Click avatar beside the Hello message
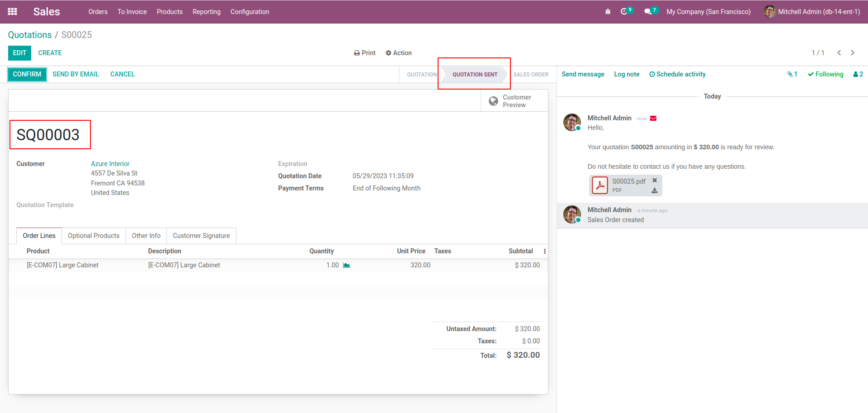The image size is (868, 413). 572,122
